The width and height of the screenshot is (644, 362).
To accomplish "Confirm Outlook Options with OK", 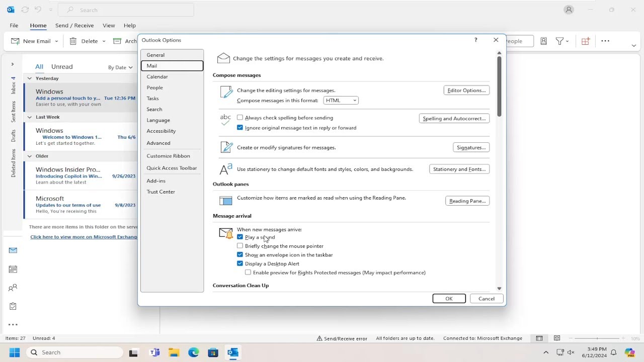I will (449, 299).
